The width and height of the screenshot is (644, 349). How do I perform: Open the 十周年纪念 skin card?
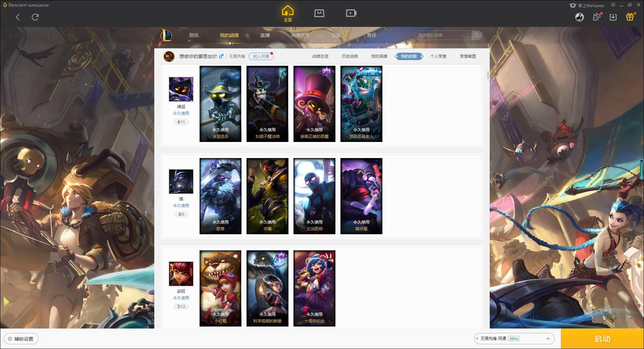(x=314, y=288)
